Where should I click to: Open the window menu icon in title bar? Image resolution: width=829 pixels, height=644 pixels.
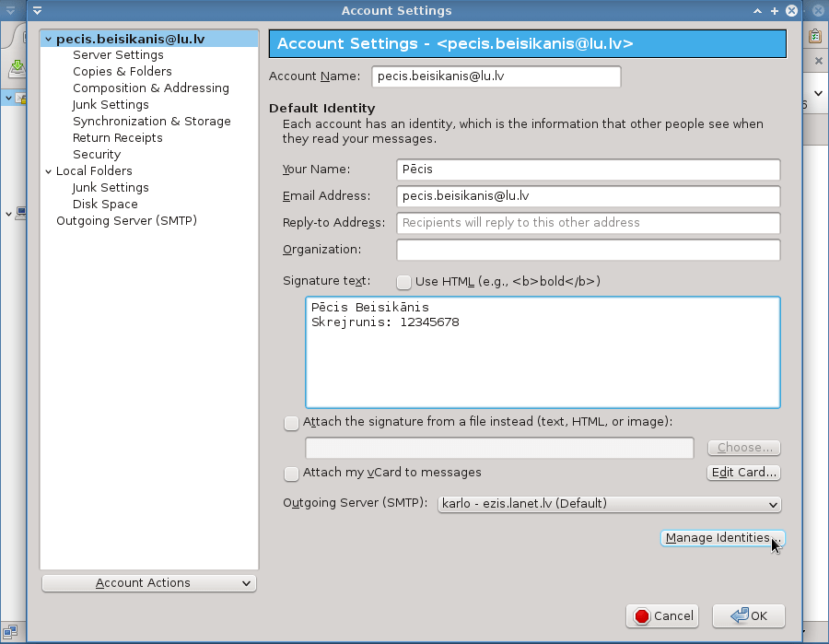(37, 10)
